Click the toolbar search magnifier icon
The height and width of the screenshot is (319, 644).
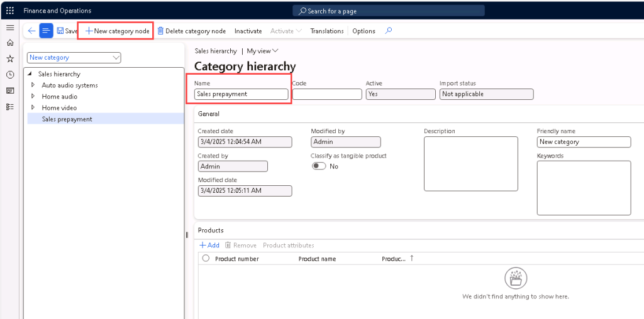(x=388, y=31)
